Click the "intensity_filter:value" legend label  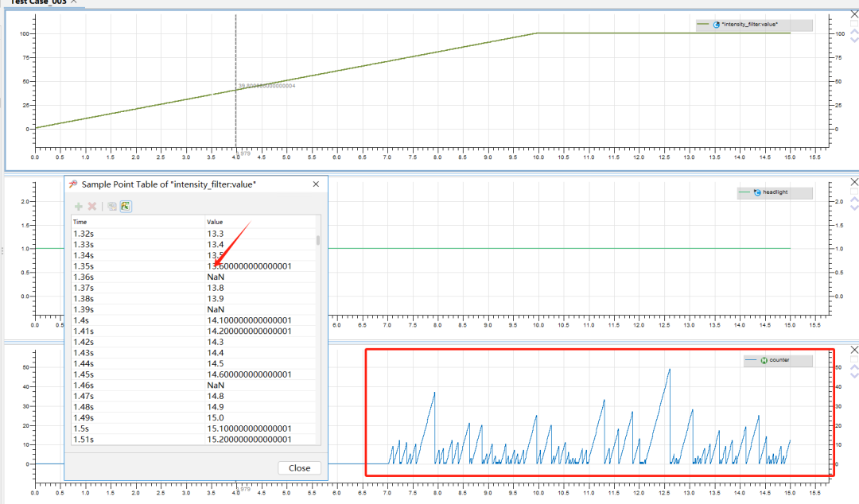(749, 25)
